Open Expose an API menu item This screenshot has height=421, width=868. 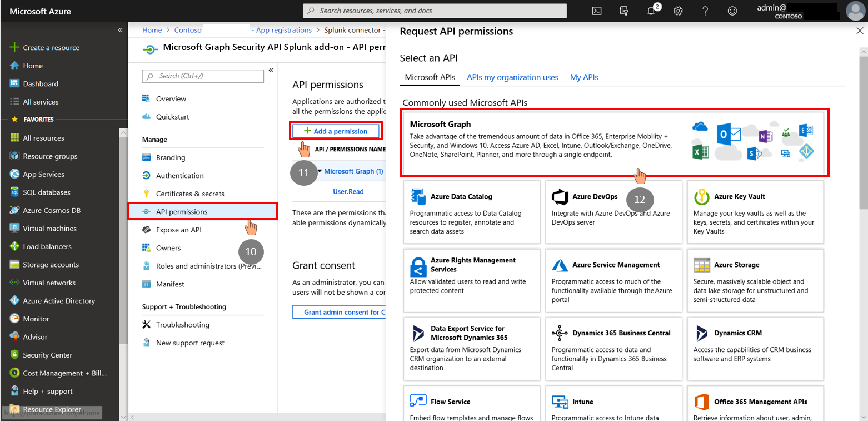[x=179, y=230]
